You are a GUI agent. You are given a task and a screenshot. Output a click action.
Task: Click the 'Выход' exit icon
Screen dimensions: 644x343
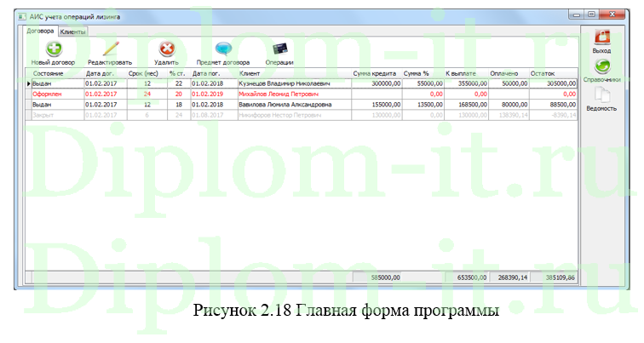(601, 38)
